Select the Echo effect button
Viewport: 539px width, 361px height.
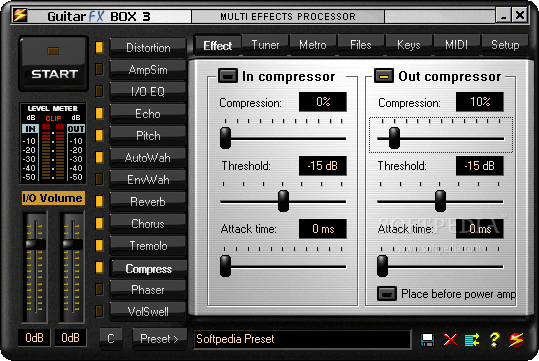click(x=148, y=113)
